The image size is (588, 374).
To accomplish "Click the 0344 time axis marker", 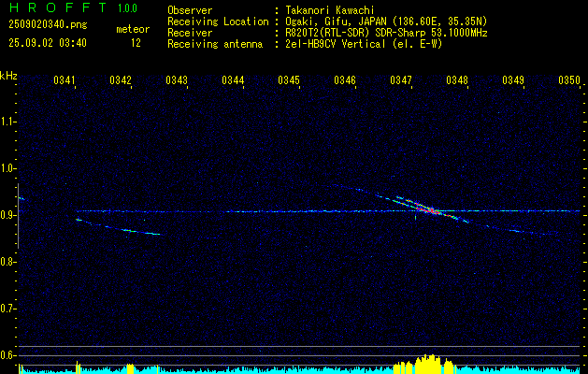I will pyautogui.click(x=233, y=79).
